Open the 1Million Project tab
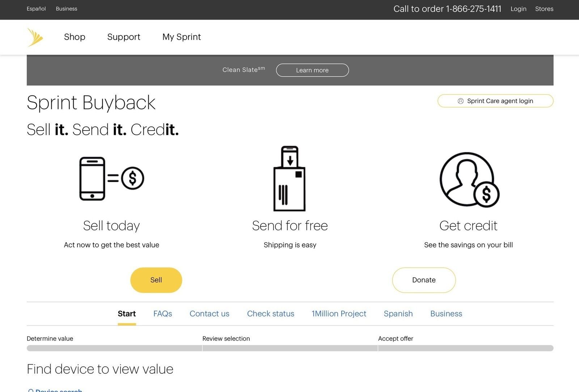 coord(339,314)
